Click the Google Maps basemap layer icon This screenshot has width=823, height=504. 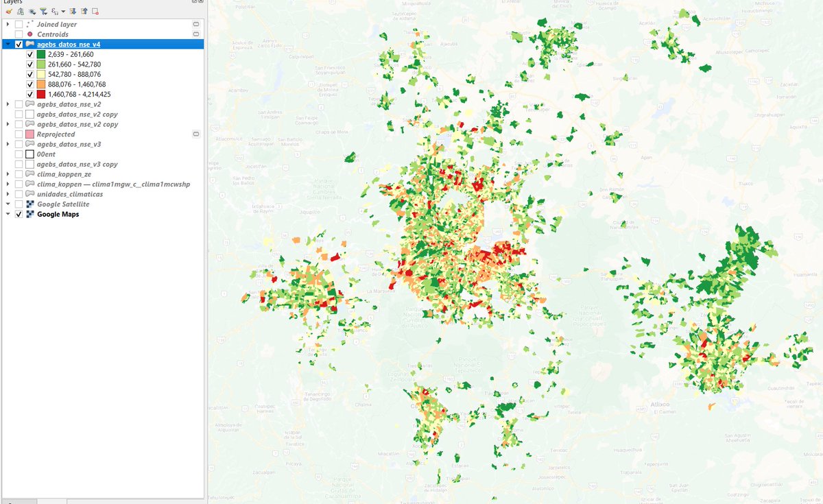click(x=30, y=214)
